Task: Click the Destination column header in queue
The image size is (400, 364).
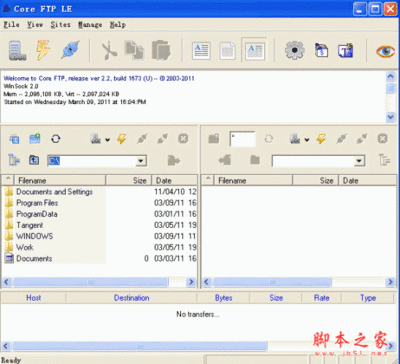Action: [x=131, y=298]
